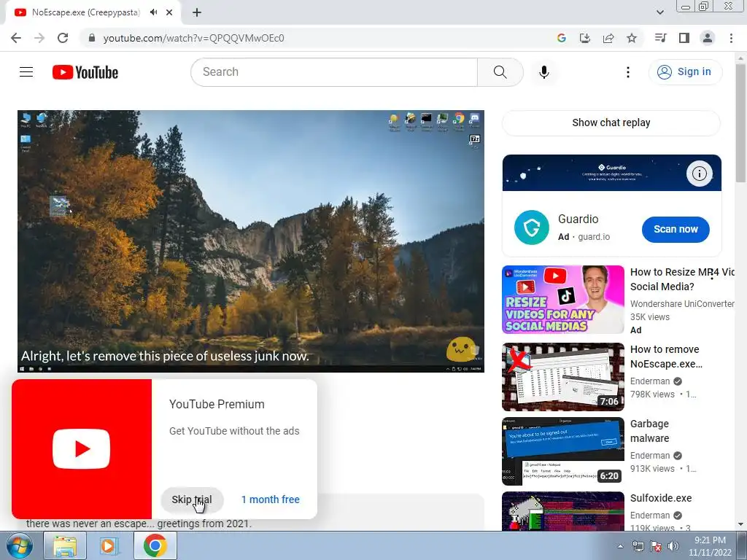Viewport: 747px width, 560px height.
Task: Click Garbage malware video title
Action: pos(649,430)
